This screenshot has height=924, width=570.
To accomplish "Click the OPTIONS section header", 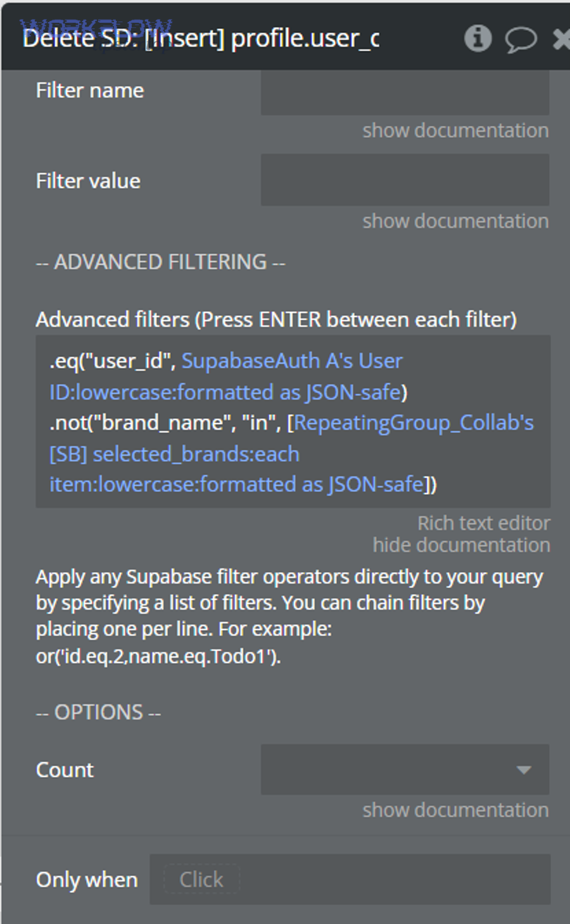I will click(x=99, y=711).
